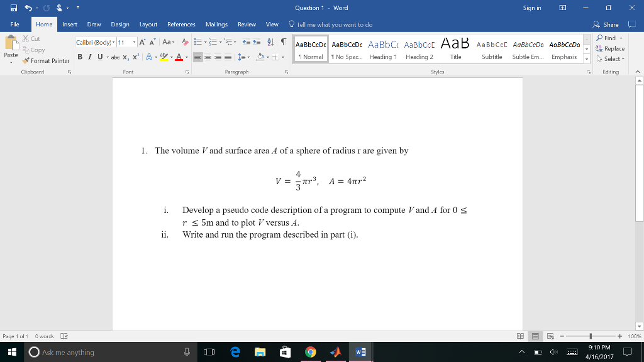The image size is (644, 362).
Task: Open the Font Color dropdown arrow
Action: point(186,57)
